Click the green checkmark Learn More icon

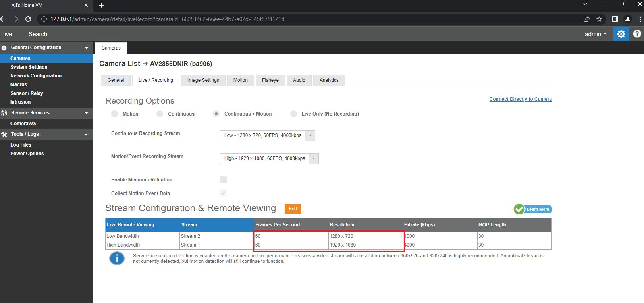point(519,209)
